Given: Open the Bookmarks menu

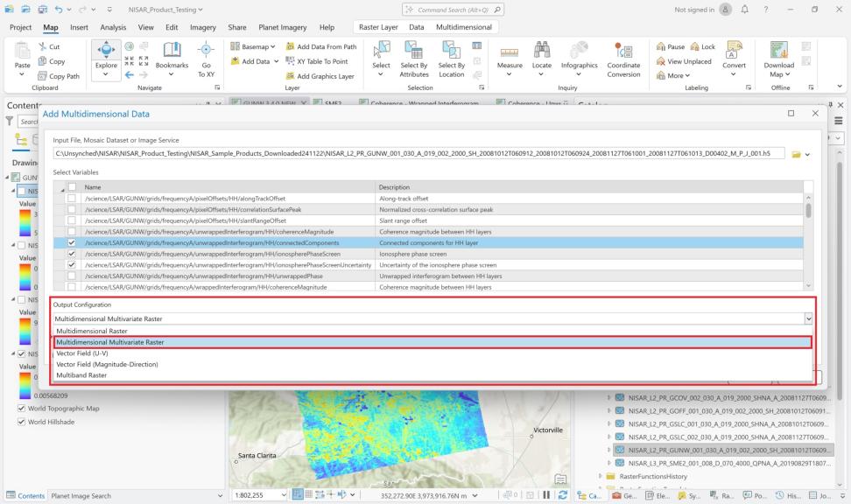Looking at the screenshot, I should (172, 59).
